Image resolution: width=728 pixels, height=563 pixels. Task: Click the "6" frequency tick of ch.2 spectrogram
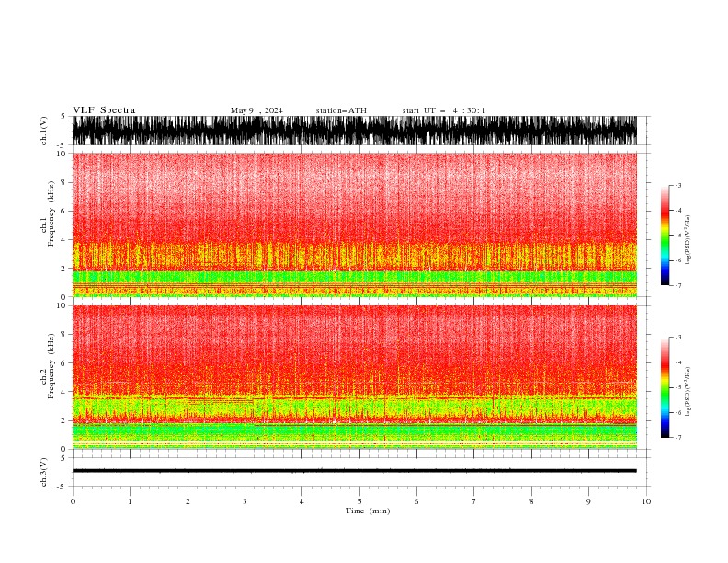click(x=63, y=363)
